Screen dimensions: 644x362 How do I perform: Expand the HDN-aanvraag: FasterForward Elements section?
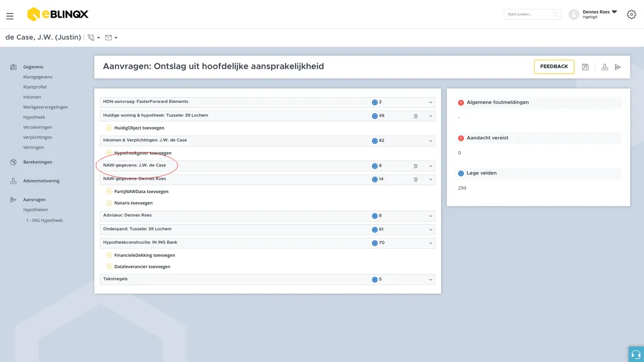[430, 102]
